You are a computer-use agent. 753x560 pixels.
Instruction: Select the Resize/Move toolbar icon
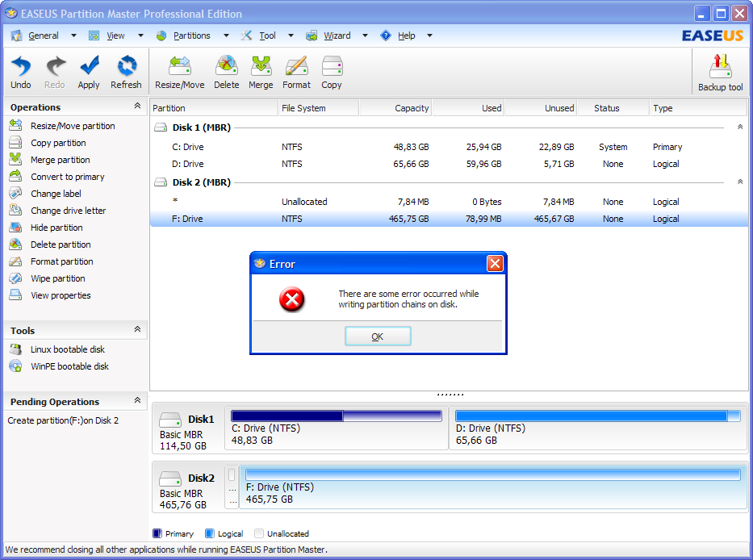click(180, 72)
